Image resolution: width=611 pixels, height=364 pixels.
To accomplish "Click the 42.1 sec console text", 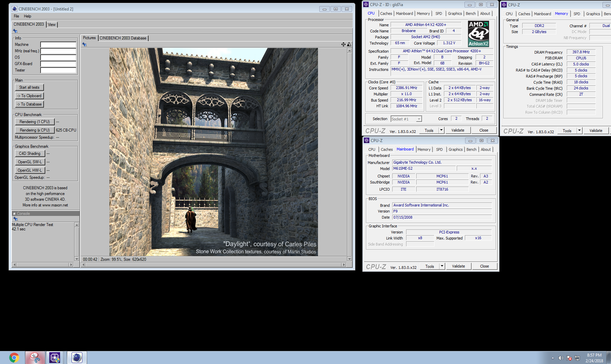I will 19,229.
